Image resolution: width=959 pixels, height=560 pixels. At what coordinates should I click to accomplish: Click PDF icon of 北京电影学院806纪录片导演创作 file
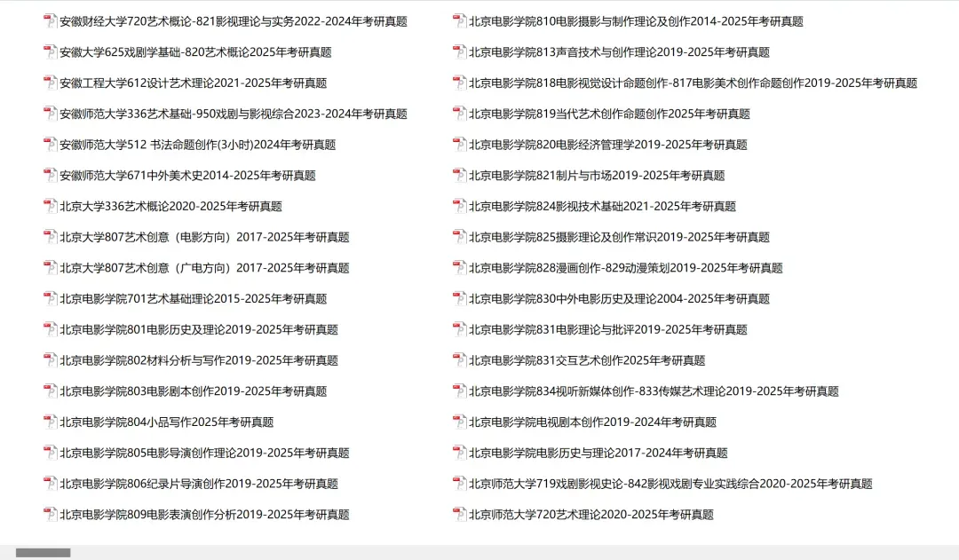coord(50,483)
